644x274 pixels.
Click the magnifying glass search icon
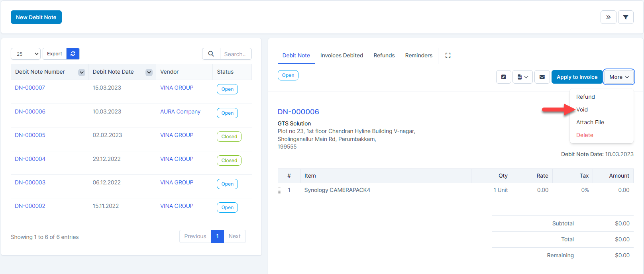(x=211, y=54)
